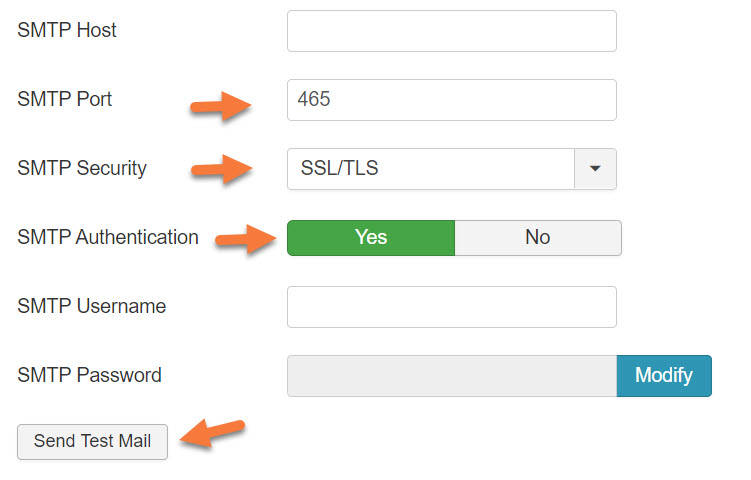The width and height of the screenshot is (751, 480).
Task: Click the SMTP Authentication label
Action: 108,238
